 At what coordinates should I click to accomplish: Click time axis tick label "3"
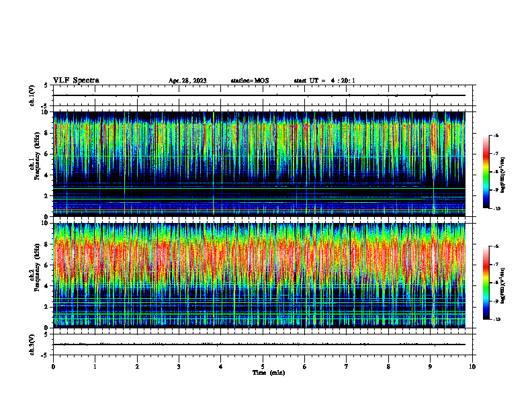point(179,367)
